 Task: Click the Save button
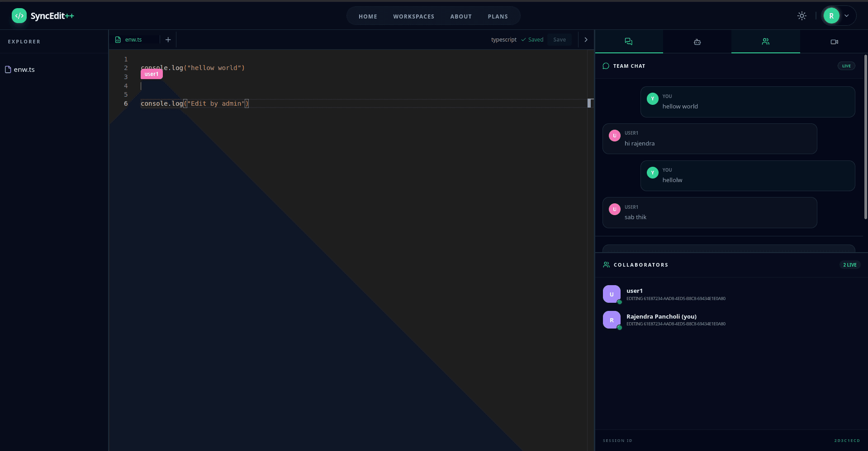click(x=560, y=40)
